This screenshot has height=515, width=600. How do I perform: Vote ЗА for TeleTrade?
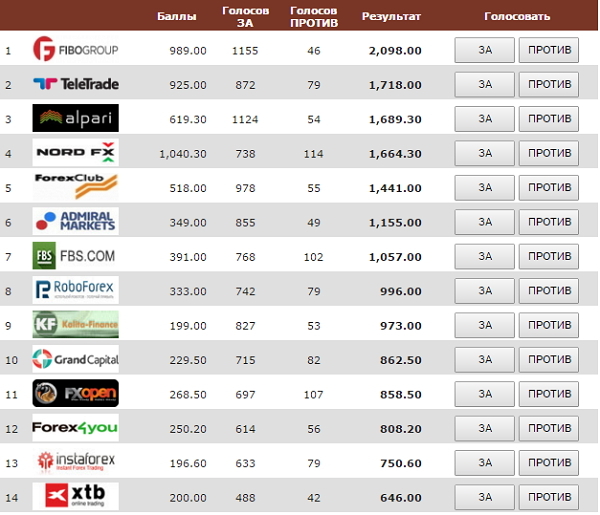click(x=484, y=85)
